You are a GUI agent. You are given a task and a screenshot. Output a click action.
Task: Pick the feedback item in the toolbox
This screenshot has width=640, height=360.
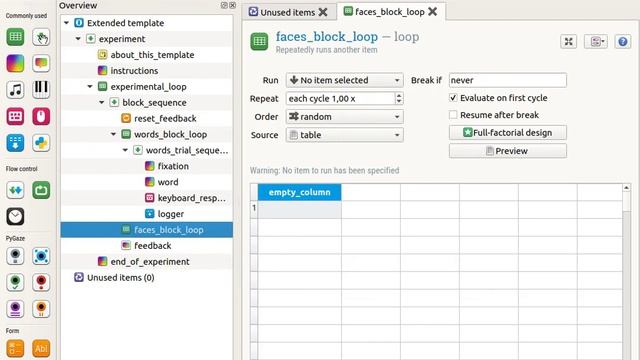41,63
